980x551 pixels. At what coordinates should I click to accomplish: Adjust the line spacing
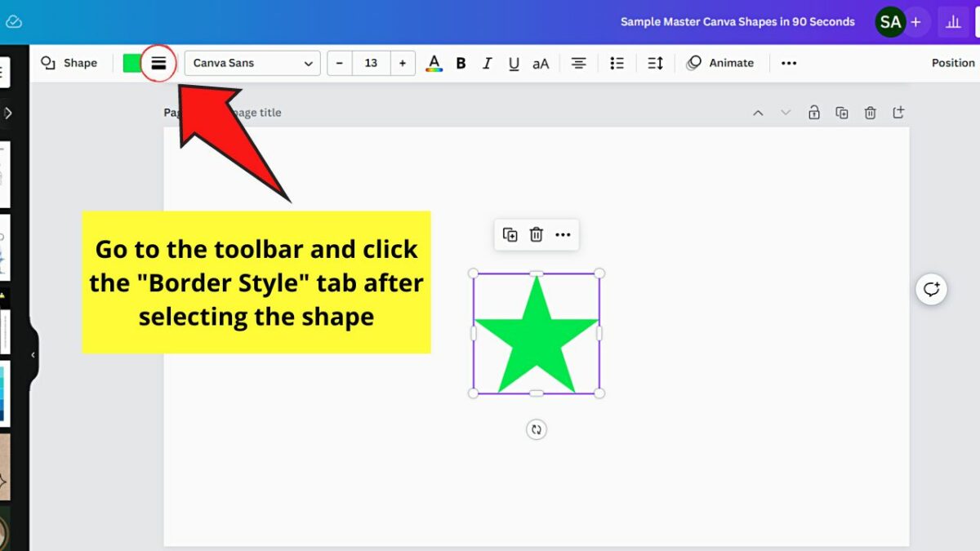[x=654, y=63]
